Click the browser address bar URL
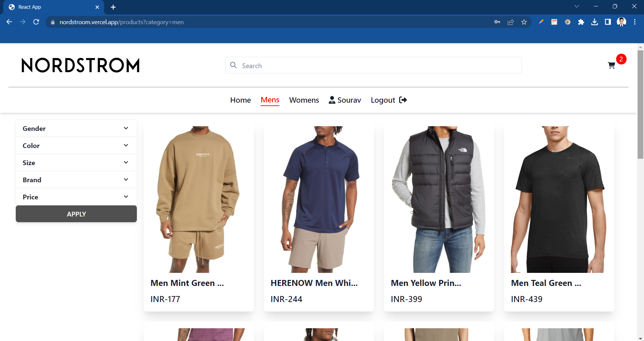Screen dimensions: 644x341 (x=121, y=22)
